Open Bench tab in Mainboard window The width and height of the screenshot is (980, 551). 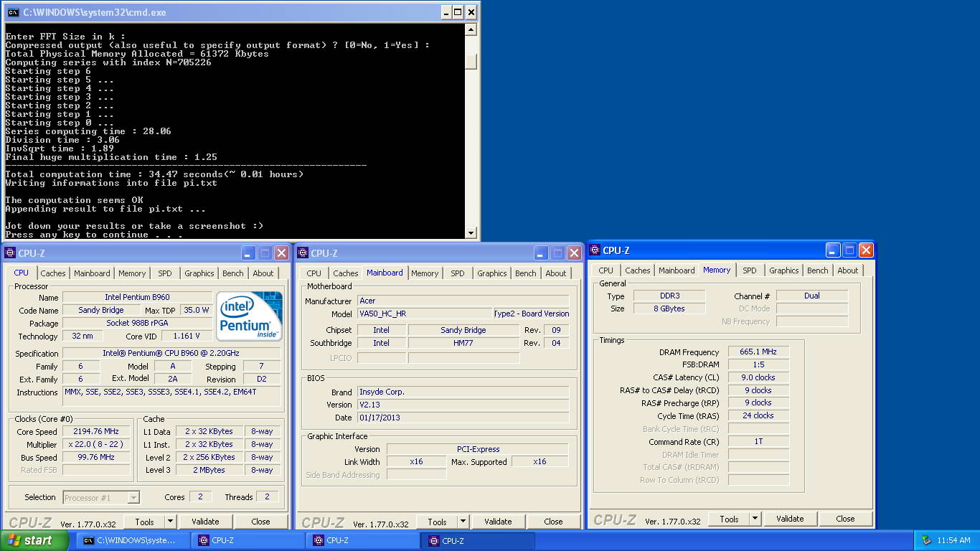click(x=526, y=273)
